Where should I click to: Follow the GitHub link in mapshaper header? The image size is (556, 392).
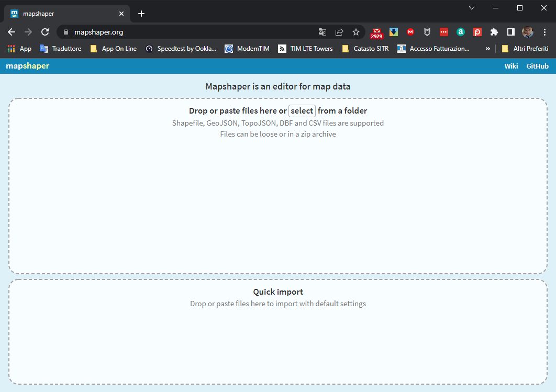point(537,66)
